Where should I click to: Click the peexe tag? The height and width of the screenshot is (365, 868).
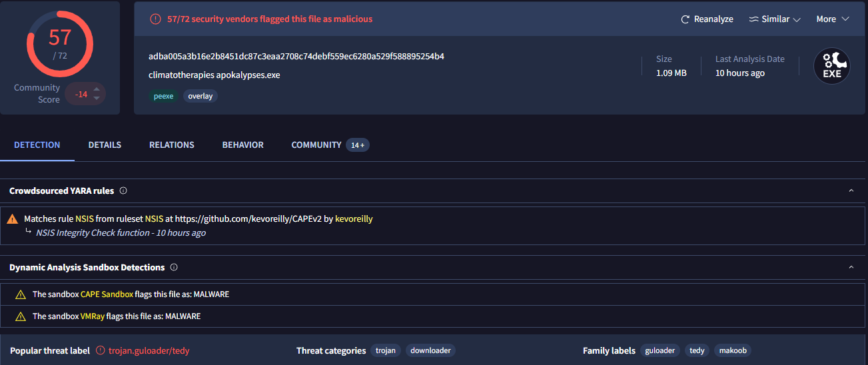click(164, 96)
